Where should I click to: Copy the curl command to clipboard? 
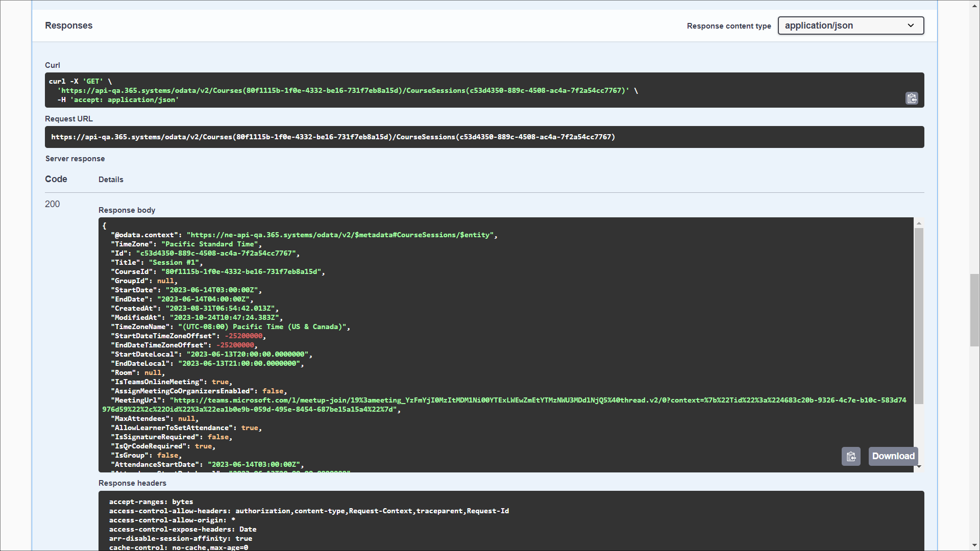pyautogui.click(x=912, y=98)
